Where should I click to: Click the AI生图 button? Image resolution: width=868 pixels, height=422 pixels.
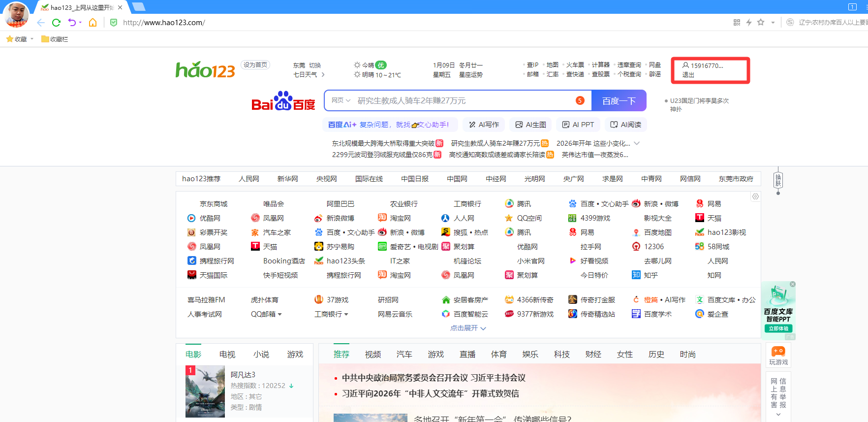[x=531, y=125]
